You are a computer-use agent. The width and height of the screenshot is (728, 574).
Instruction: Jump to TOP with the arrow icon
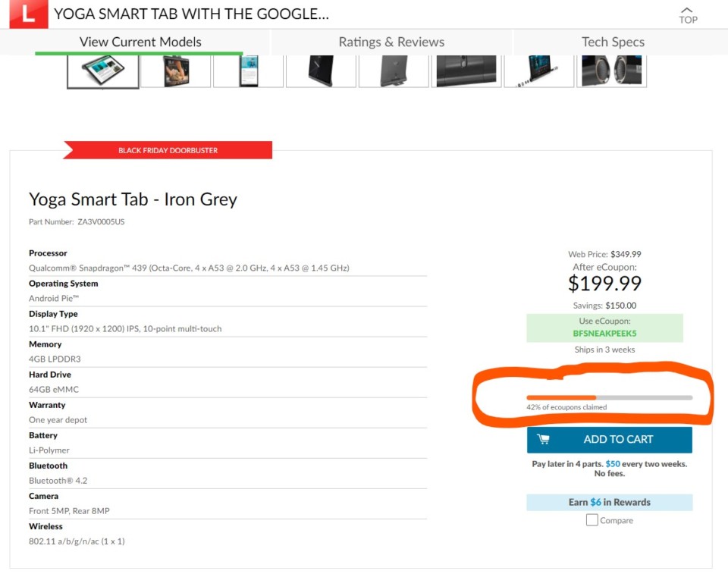point(688,15)
